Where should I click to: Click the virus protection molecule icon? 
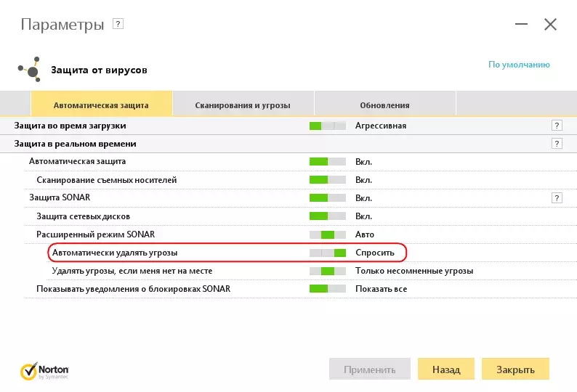point(30,69)
